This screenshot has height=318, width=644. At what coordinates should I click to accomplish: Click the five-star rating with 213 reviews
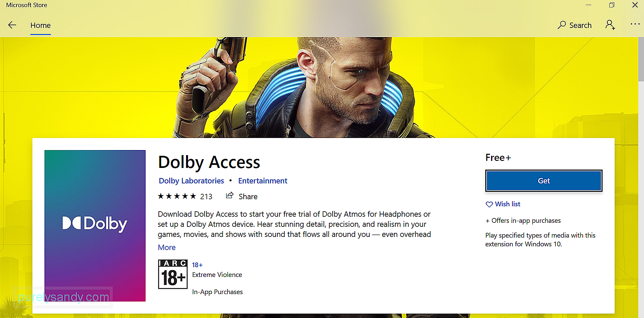point(185,197)
